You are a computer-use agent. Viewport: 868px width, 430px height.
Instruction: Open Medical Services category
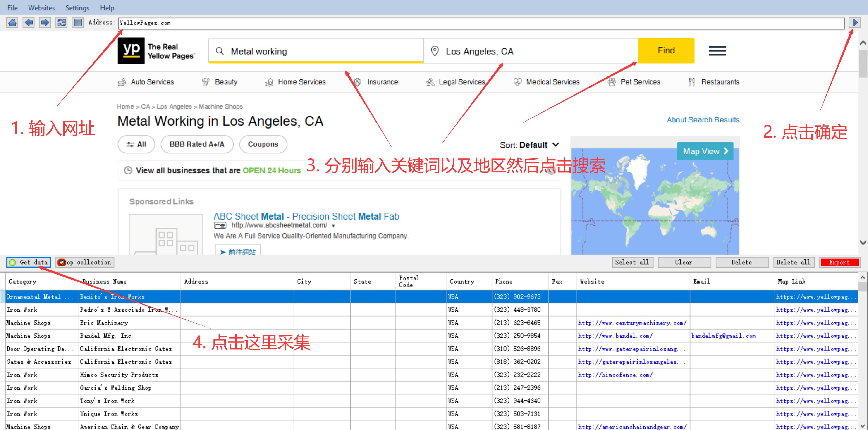[546, 82]
